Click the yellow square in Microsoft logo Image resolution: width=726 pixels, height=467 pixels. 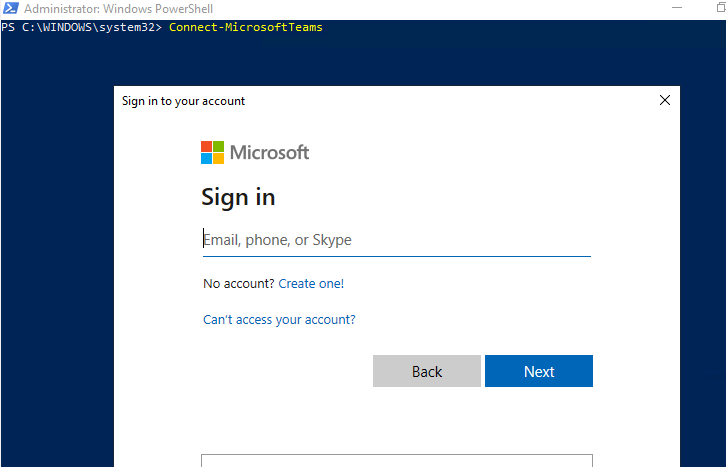[x=219, y=158]
